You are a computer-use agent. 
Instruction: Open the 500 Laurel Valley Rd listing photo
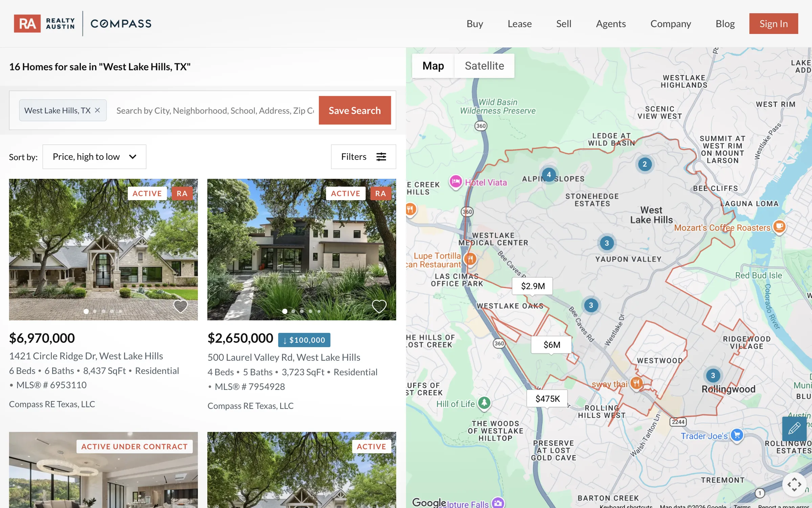pos(302,250)
